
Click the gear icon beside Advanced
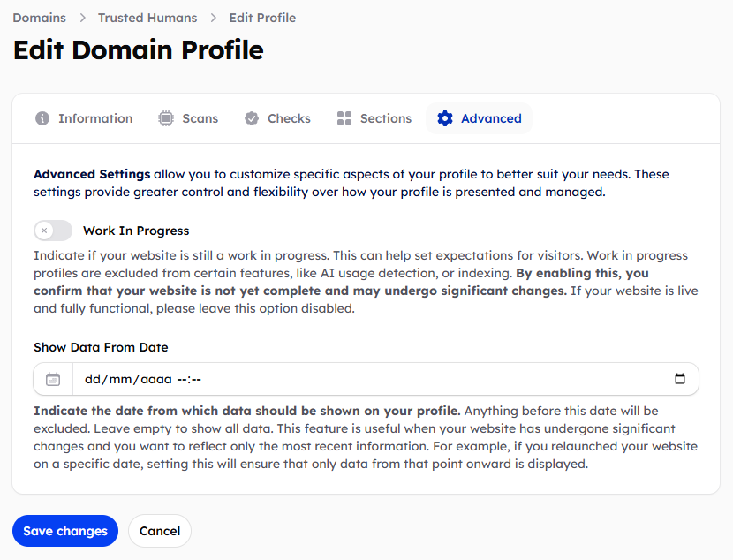coord(445,118)
